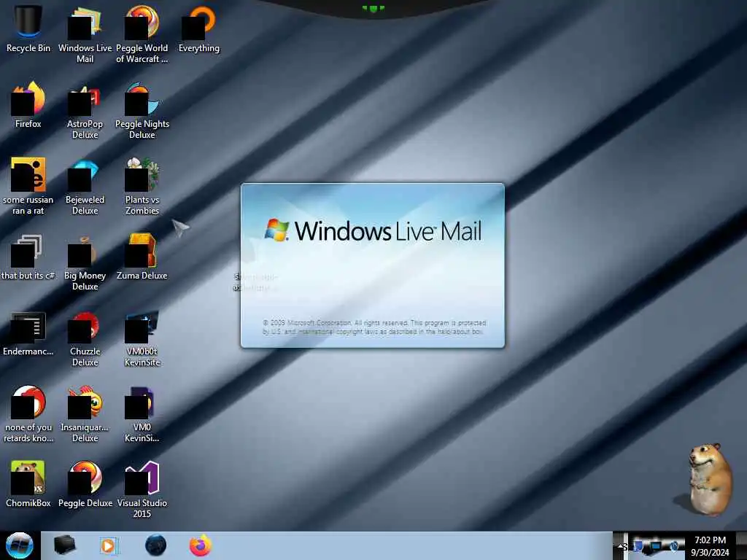747x560 pixels.
Task: Select Peggle World of Warcraft desktop icon
Action: tap(142, 34)
